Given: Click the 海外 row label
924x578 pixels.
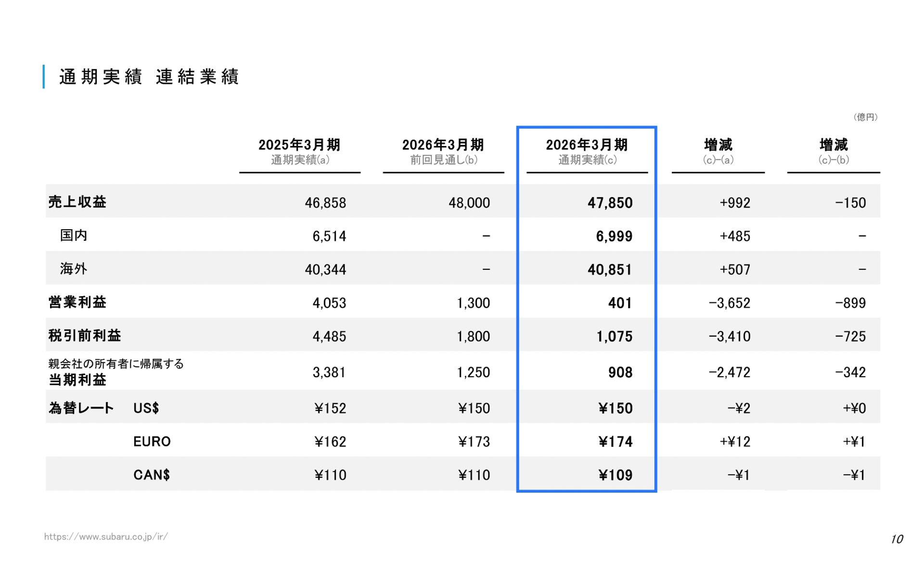Looking at the screenshot, I should pyautogui.click(x=74, y=269).
